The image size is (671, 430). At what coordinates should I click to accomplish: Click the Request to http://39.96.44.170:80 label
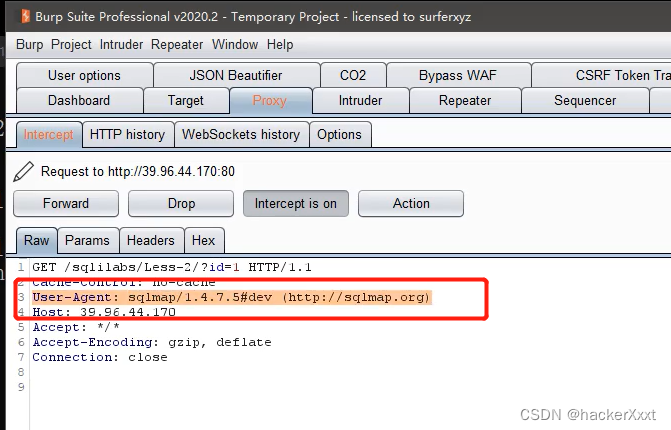[x=138, y=172]
